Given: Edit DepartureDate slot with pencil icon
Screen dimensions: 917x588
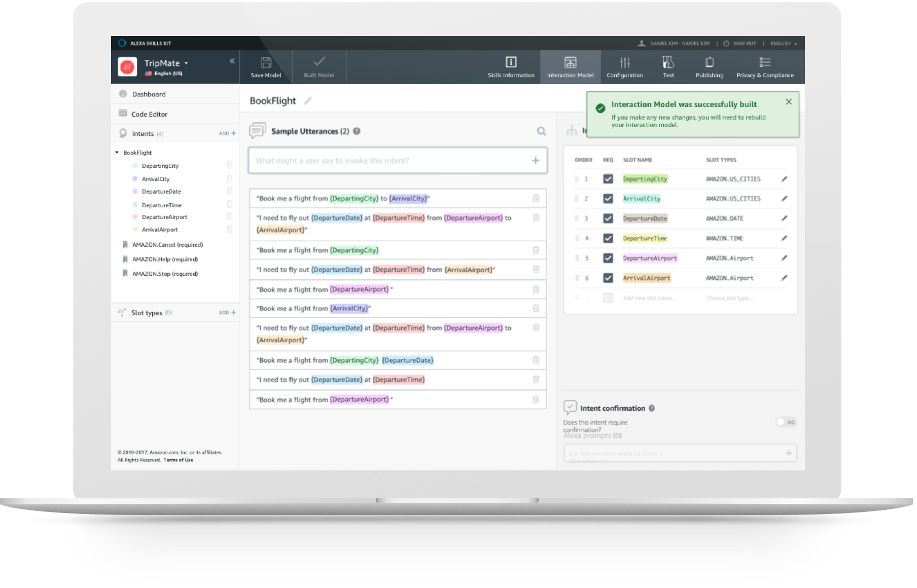Looking at the screenshot, I should (784, 218).
